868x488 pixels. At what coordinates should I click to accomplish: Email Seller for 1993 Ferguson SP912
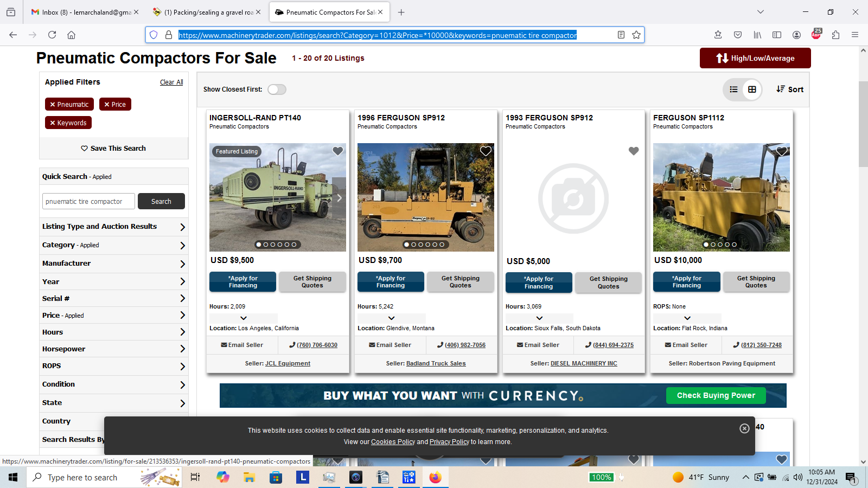tap(538, 345)
